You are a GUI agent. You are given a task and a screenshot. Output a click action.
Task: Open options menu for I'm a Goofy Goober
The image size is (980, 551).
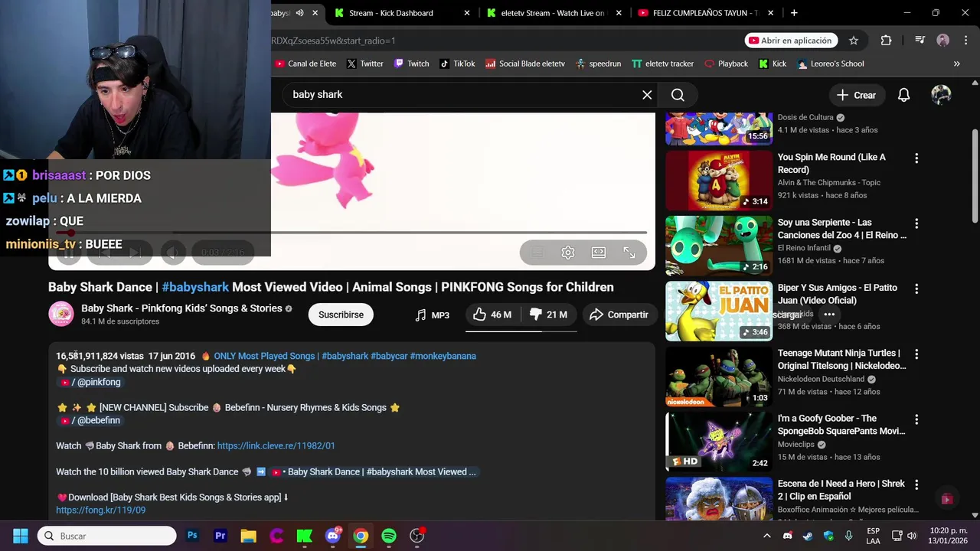[916, 419]
